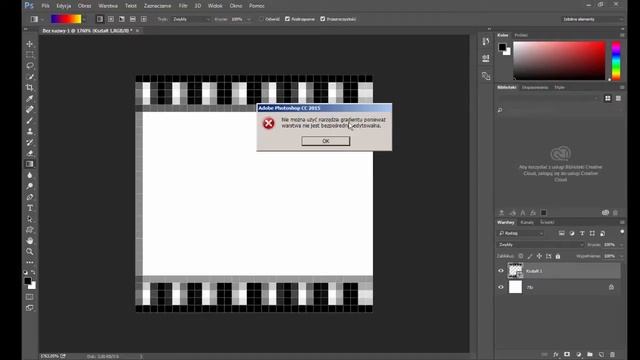640x360 pixels.
Task: Toggle the Przezroczystość checkbox
Action: 322,19
